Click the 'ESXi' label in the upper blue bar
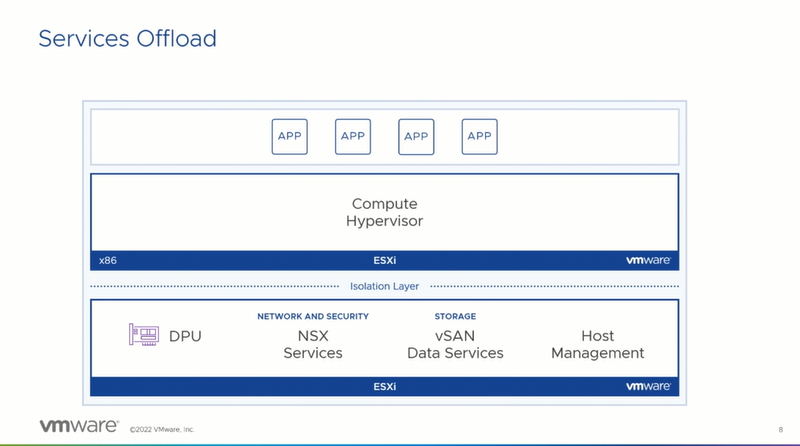 [x=384, y=260]
